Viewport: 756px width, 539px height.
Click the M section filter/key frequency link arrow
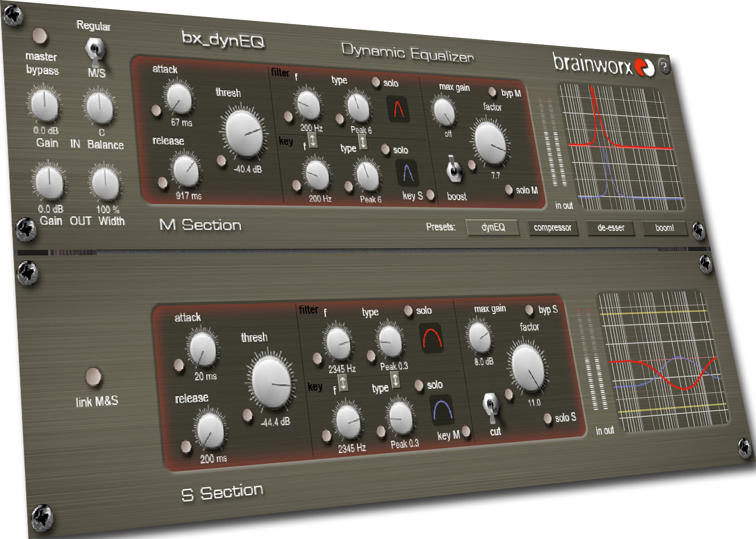313,139
